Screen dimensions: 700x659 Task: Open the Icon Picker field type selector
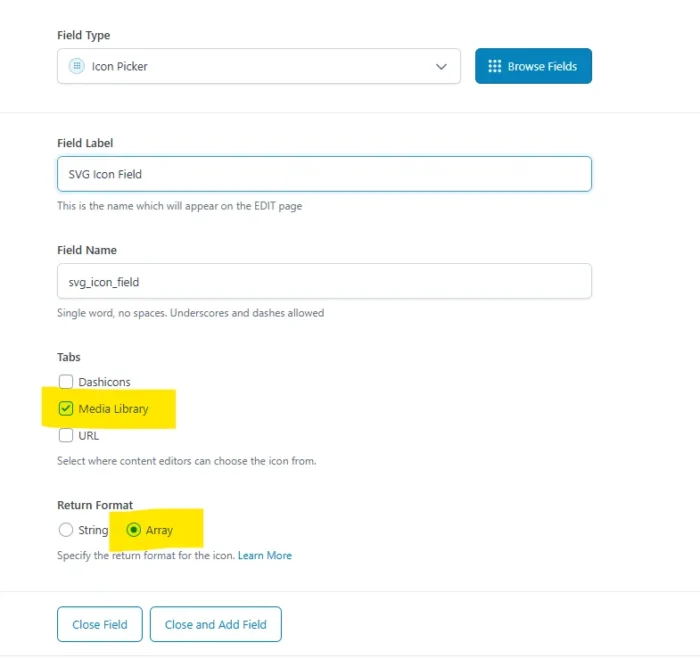(258, 67)
